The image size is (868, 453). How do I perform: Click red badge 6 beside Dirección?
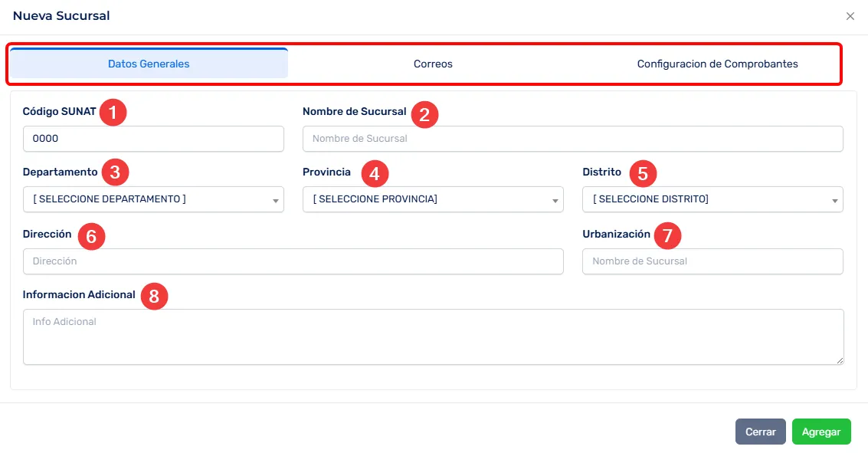[x=91, y=236]
